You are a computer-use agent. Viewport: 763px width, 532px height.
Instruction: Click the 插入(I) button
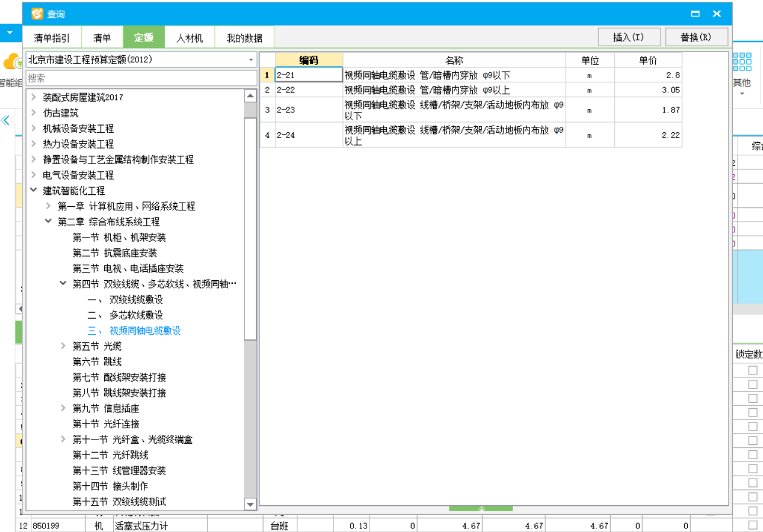tap(629, 37)
